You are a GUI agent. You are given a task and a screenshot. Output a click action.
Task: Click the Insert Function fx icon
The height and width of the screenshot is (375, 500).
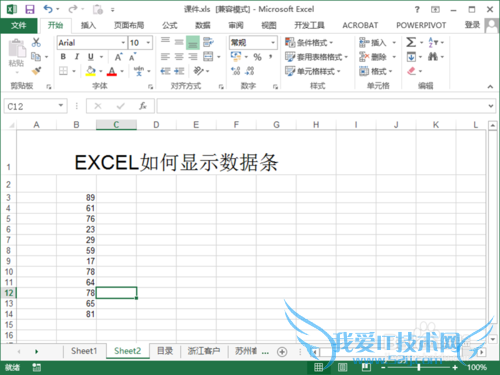143,106
